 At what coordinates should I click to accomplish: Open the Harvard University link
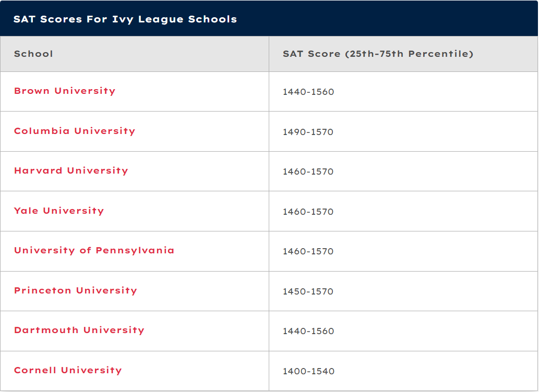click(x=71, y=171)
